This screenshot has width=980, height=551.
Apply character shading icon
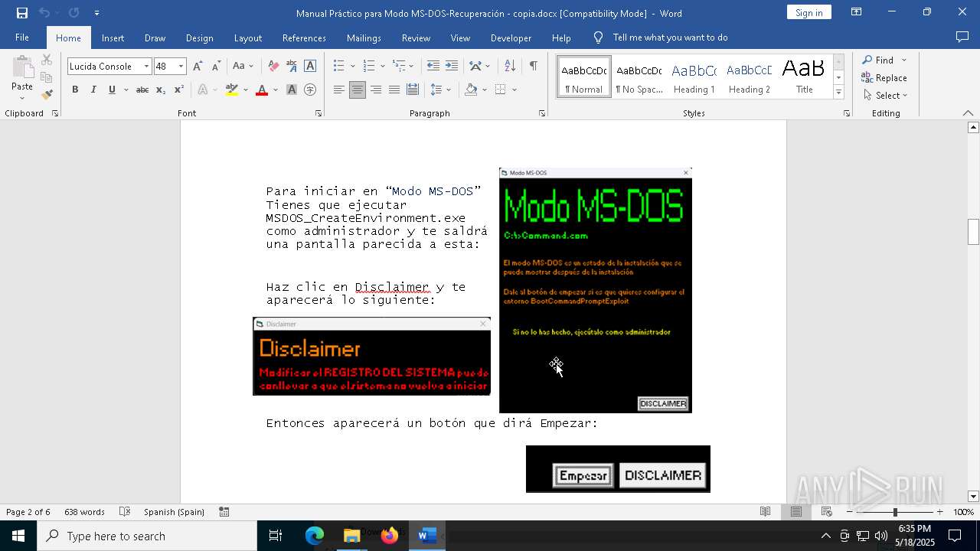click(292, 90)
